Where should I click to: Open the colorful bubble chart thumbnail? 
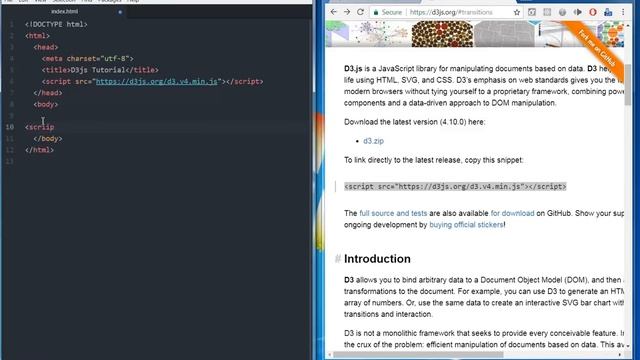point(610,34)
